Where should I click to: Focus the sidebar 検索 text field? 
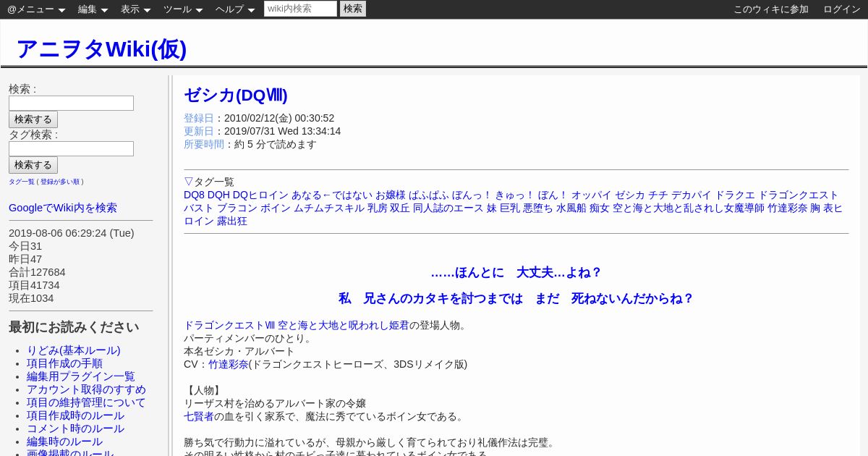(x=71, y=103)
